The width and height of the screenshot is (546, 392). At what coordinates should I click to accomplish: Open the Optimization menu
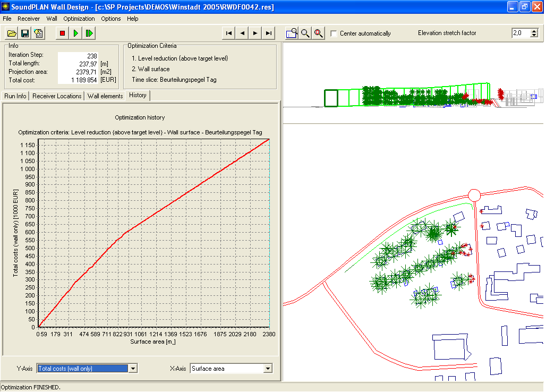(79, 19)
